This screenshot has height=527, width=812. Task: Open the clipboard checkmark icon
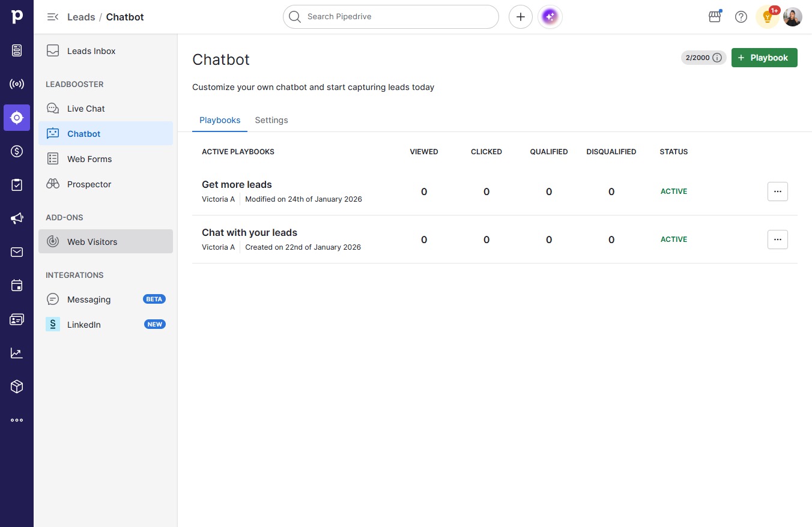click(17, 185)
